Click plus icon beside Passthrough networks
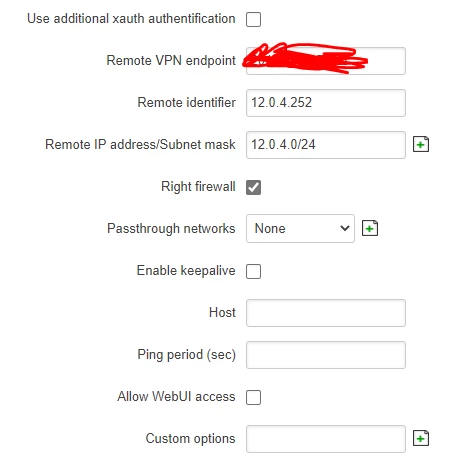Viewport: 471px width, 460px height. point(370,228)
